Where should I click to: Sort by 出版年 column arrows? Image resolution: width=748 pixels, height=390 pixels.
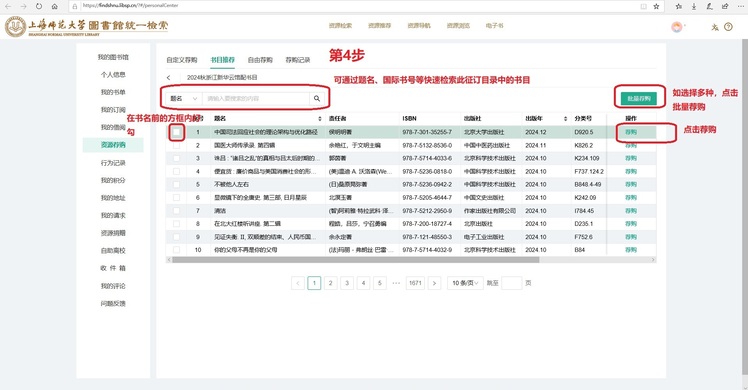tap(565, 118)
